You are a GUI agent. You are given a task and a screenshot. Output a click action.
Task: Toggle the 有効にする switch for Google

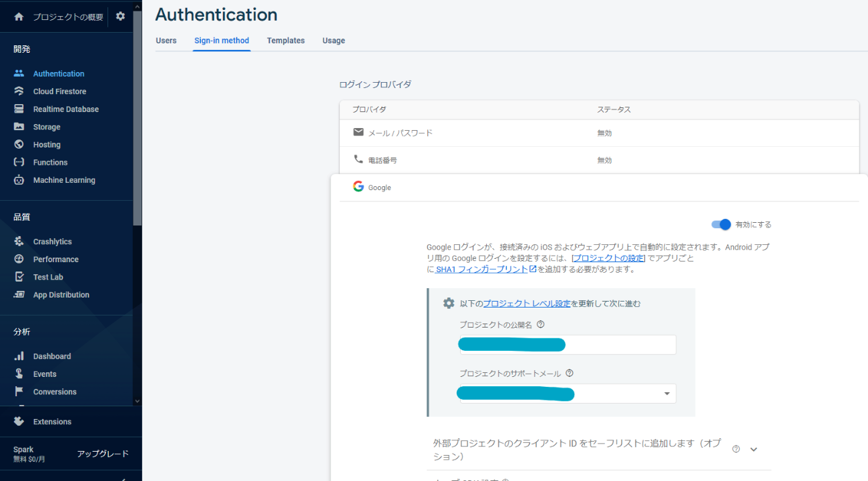pos(721,224)
